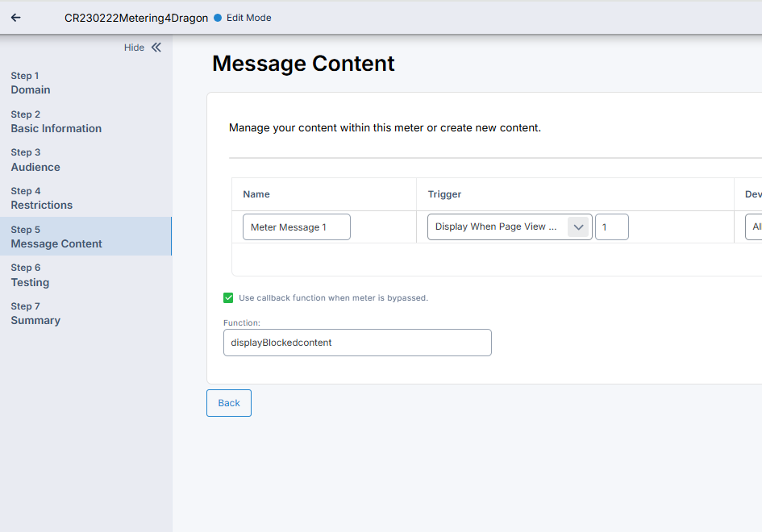Click the back arrow in the header

click(x=16, y=18)
